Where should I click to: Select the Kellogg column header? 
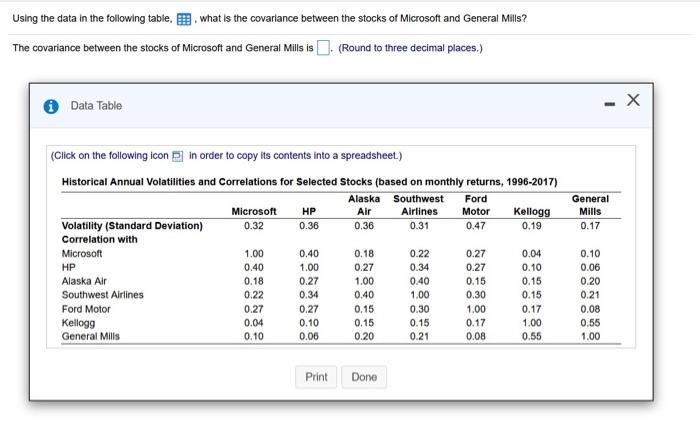tap(531, 211)
